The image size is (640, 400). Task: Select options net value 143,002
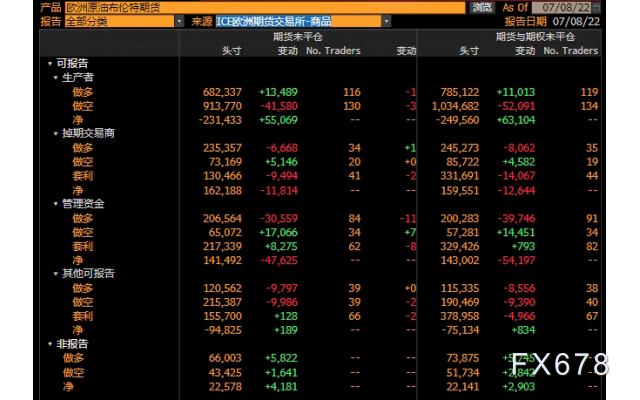tap(460, 260)
